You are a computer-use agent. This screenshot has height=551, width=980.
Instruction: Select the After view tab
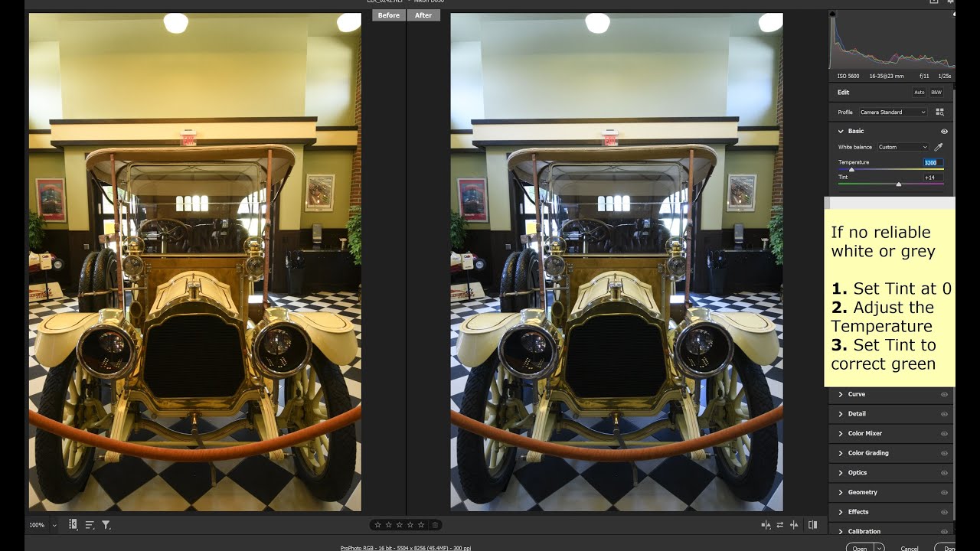point(423,15)
